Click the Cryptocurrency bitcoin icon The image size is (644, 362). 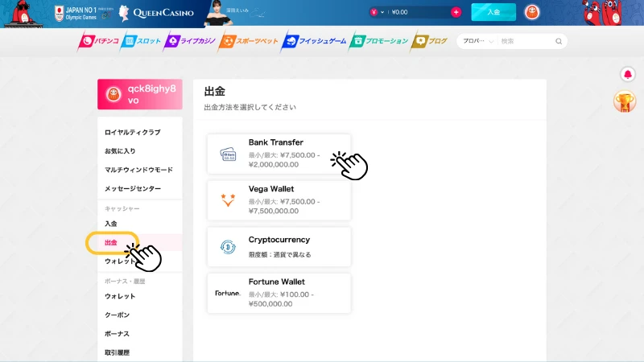[x=228, y=247]
